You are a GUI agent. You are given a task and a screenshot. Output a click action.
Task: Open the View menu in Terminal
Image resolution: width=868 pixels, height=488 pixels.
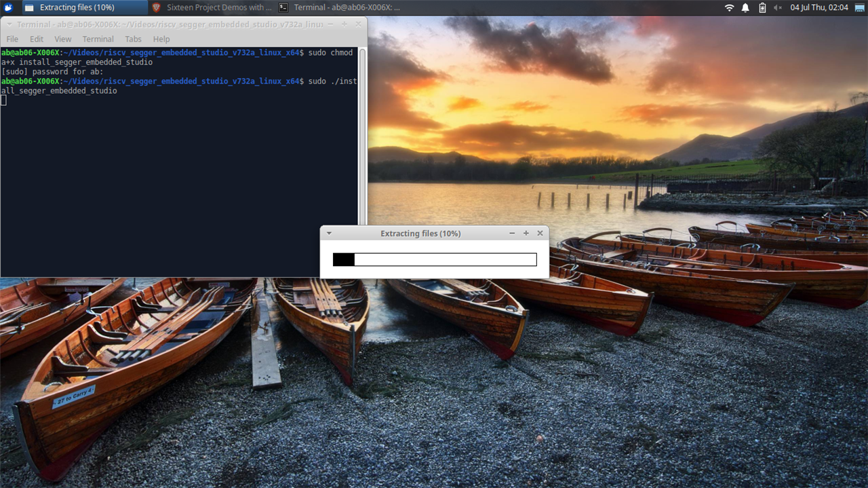point(63,39)
